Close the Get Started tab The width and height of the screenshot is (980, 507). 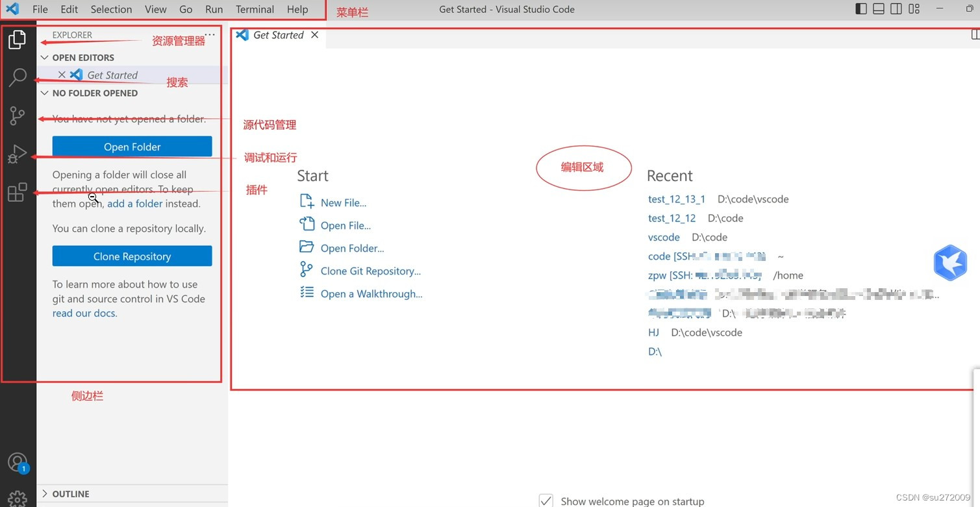point(314,35)
